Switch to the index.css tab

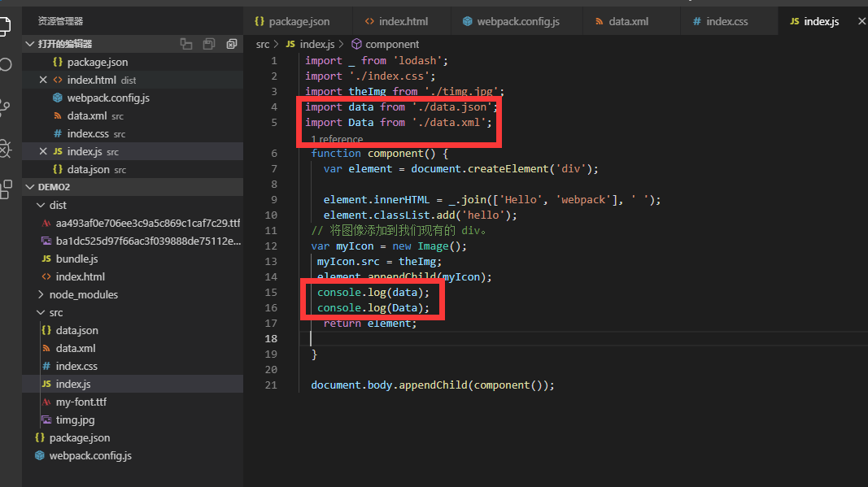(x=726, y=21)
